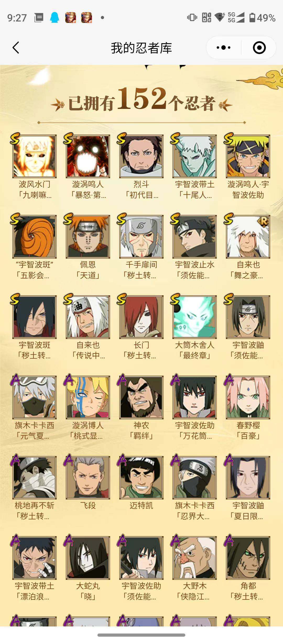
Task: Select 烈斗 初代目 ninja portrait
Action: [141, 156]
